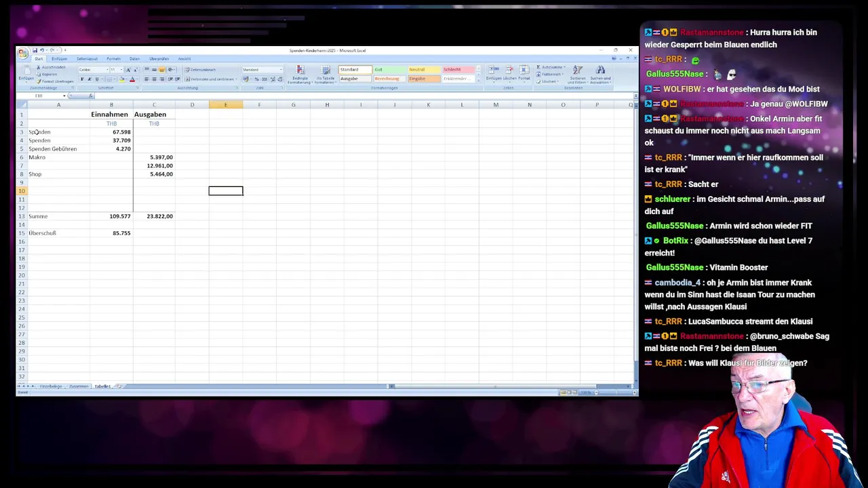Screen dimensions: 868x488
Task: Open borders dropdown in Schriftart group
Action: click(115, 79)
